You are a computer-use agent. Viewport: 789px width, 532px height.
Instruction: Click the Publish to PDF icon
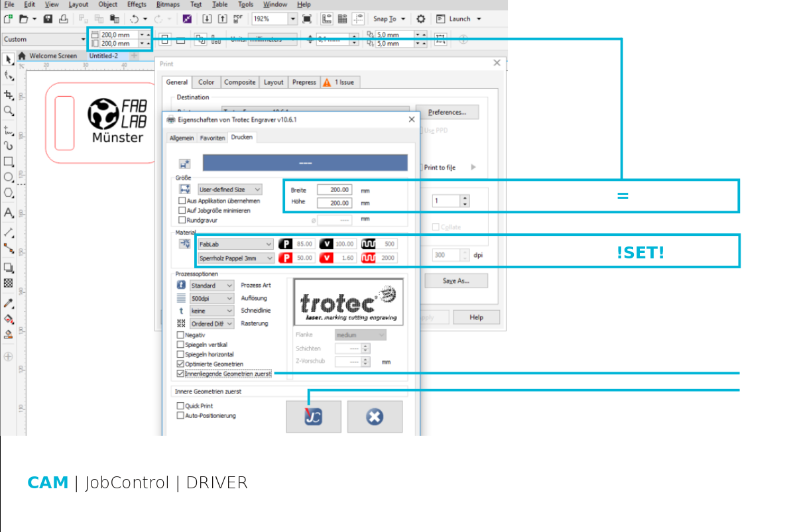point(238,19)
